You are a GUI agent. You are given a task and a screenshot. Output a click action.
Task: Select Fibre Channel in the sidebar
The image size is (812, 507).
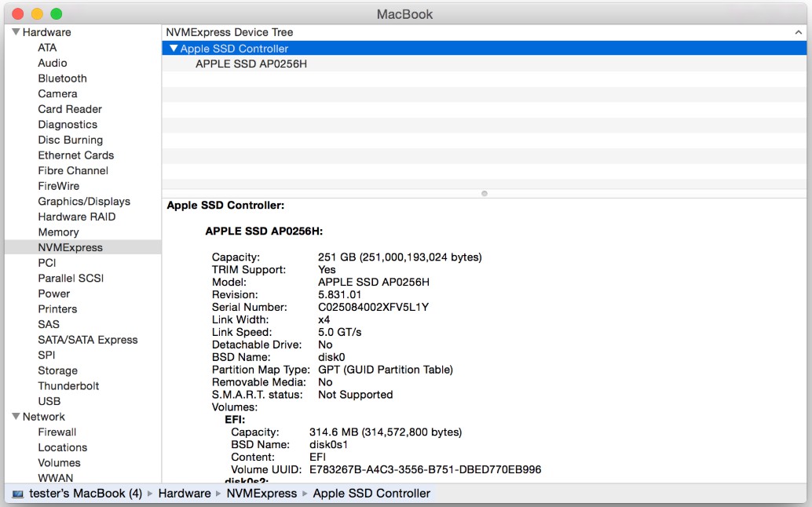73,171
